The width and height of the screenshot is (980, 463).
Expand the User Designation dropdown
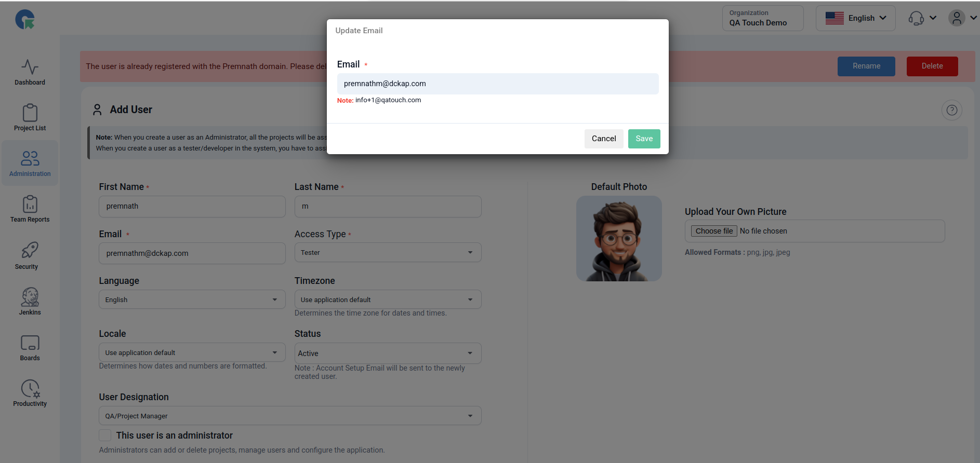pos(290,416)
